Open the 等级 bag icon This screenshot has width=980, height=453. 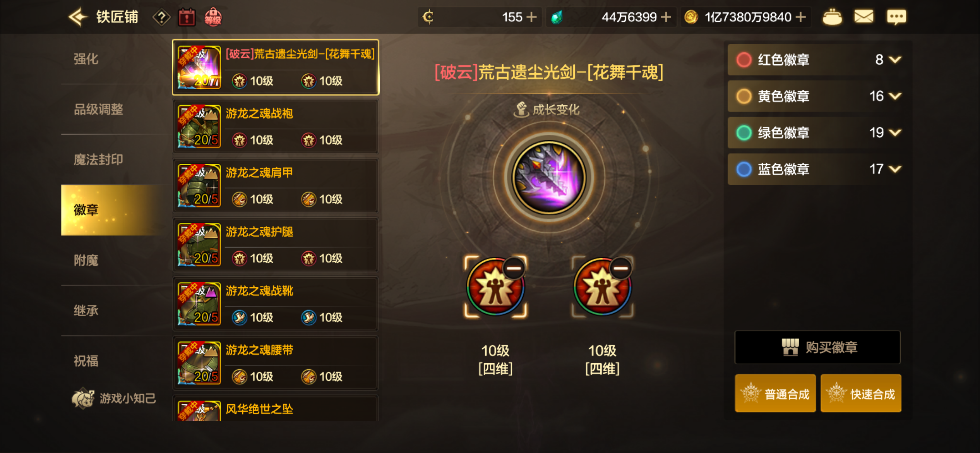[213, 17]
